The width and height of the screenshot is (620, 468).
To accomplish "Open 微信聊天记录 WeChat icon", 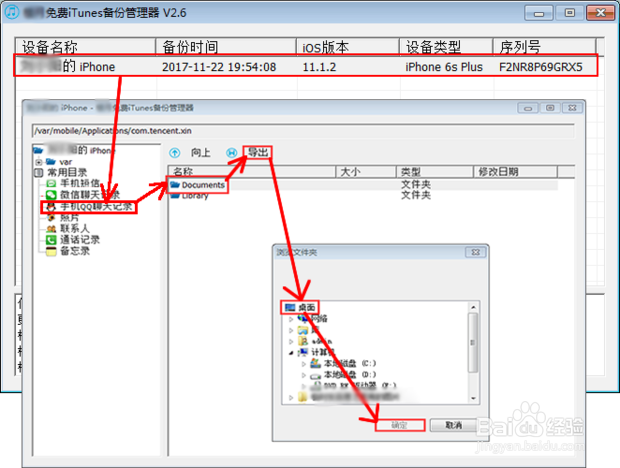I will [x=51, y=195].
